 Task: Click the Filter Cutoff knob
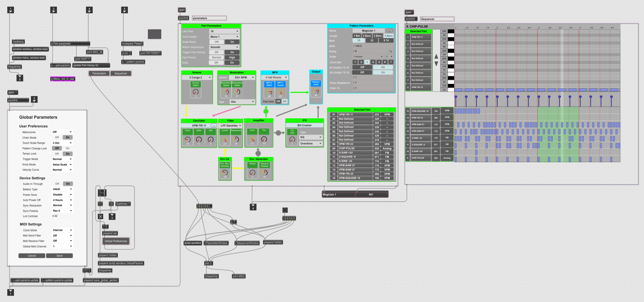pyautogui.click(x=225, y=139)
